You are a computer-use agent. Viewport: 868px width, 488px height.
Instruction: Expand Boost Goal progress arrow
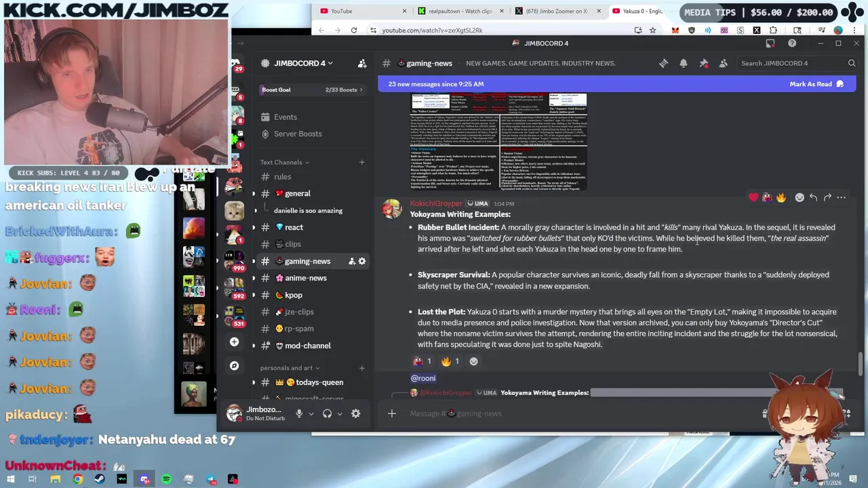(x=361, y=89)
